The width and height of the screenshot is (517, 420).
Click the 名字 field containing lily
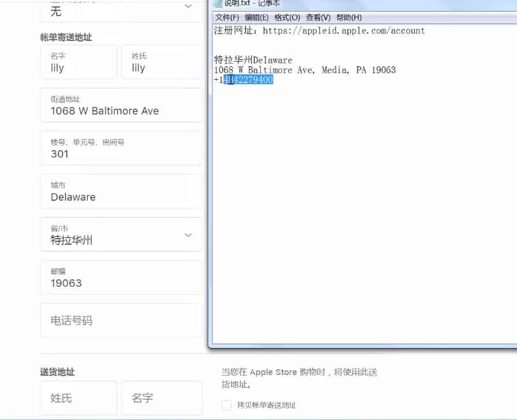(x=78, y=62)
